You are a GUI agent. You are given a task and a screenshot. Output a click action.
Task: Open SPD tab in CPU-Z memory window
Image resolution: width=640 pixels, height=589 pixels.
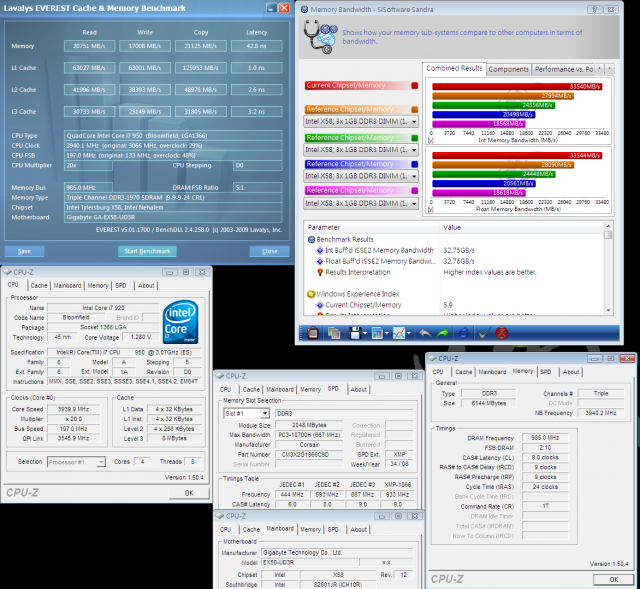[545, 372]
